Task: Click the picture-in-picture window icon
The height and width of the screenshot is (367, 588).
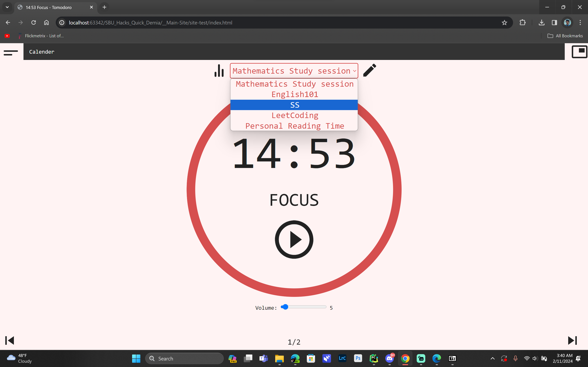Action: 579,52
